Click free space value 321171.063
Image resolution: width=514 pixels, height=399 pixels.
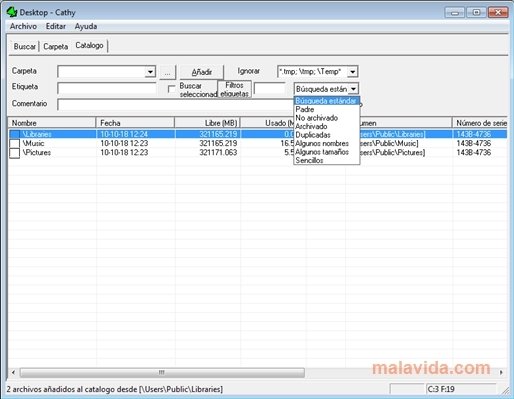[x=218, y=153]
